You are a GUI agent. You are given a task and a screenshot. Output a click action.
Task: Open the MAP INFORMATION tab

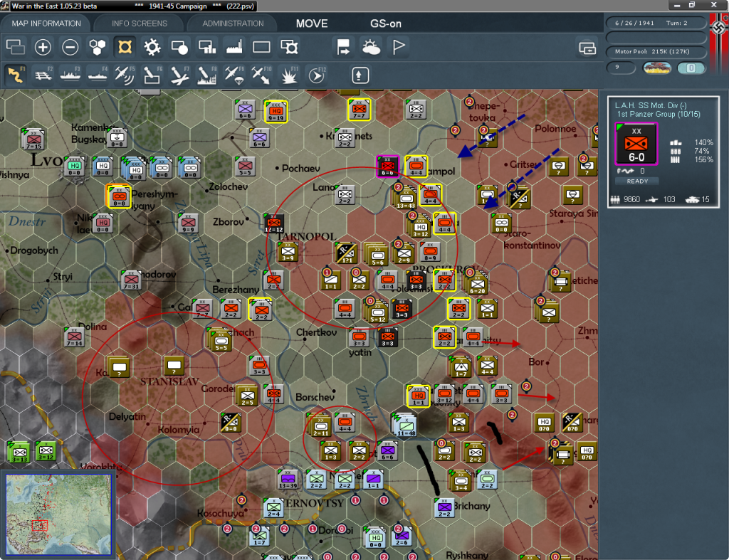pos(46,23)
